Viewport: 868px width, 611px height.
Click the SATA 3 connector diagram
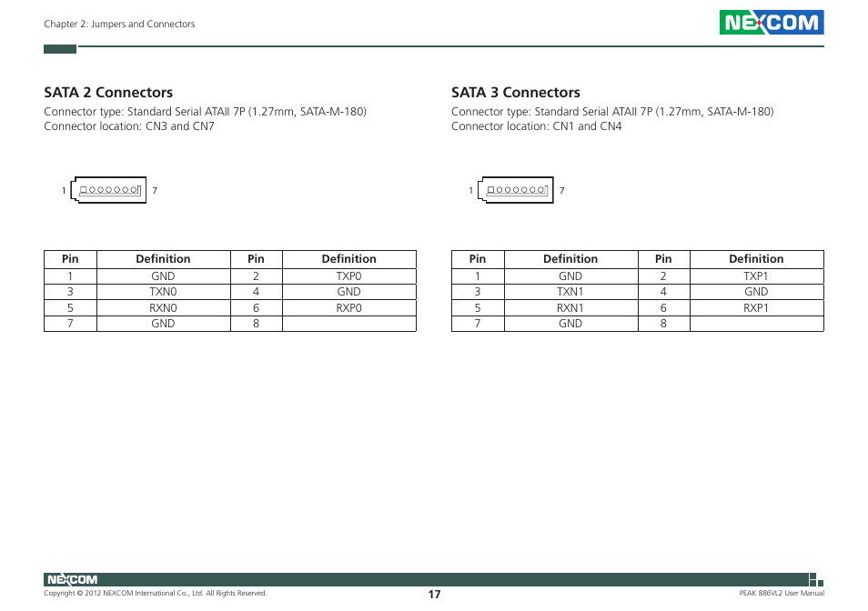tap(515, 190)
